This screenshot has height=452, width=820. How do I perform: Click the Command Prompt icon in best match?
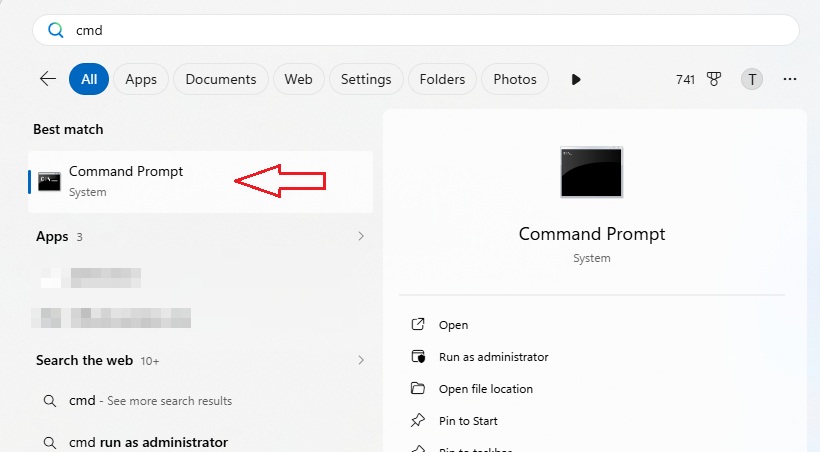[x=49, y=182]
